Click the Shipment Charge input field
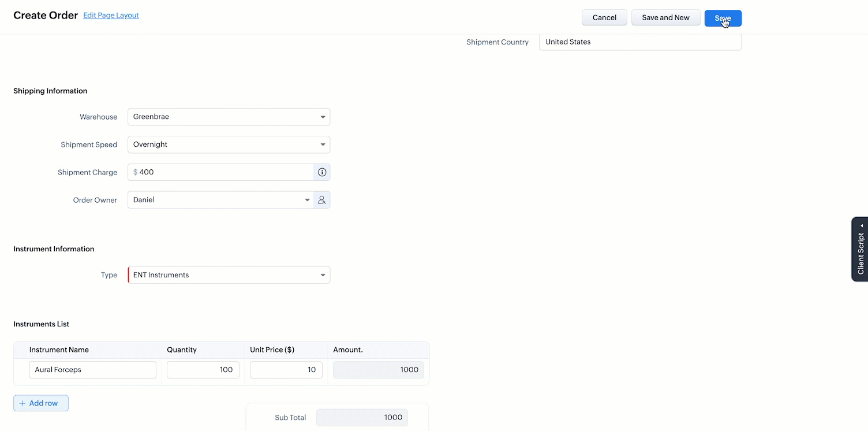This screenshot has height=431, width=868. click(225, 172)
